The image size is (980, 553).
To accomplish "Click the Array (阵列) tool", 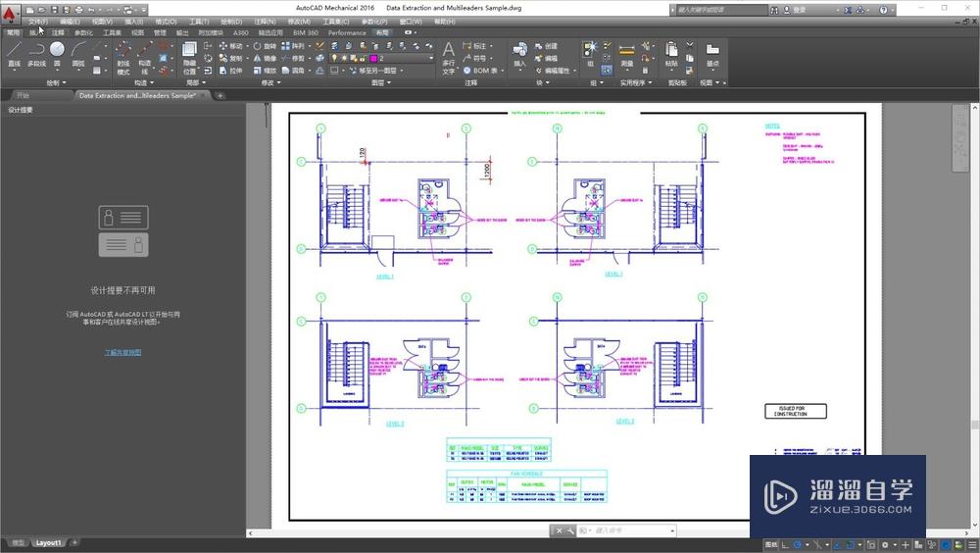I will [293, 46].
